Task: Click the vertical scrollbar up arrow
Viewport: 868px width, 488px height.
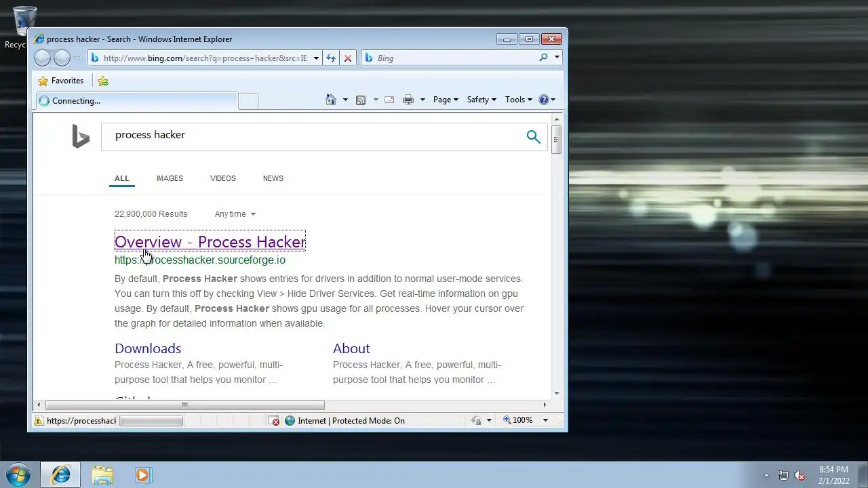Action: [557, 119]
